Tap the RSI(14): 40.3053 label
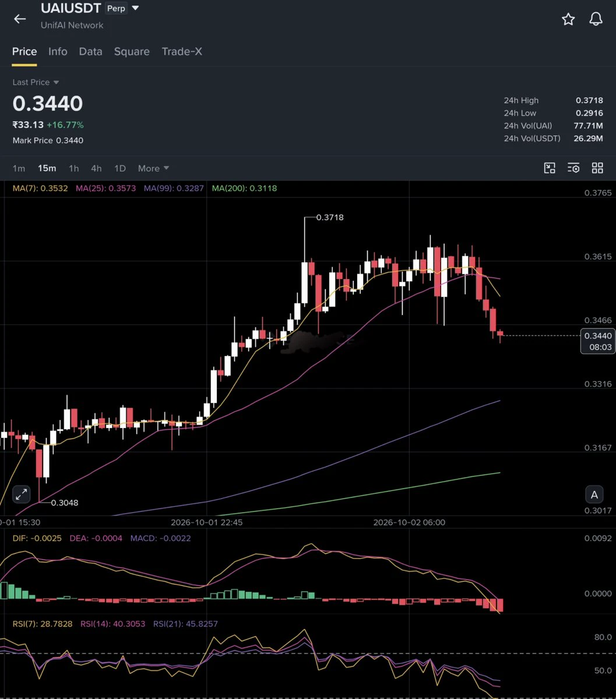 (x=113, y=624)
